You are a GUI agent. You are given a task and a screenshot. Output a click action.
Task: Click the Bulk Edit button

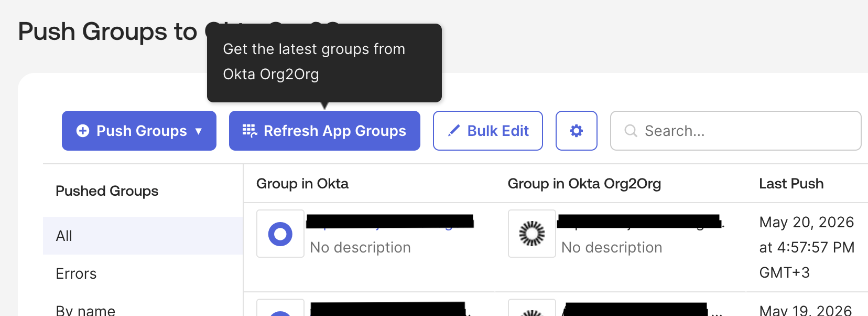click(487, 131)
